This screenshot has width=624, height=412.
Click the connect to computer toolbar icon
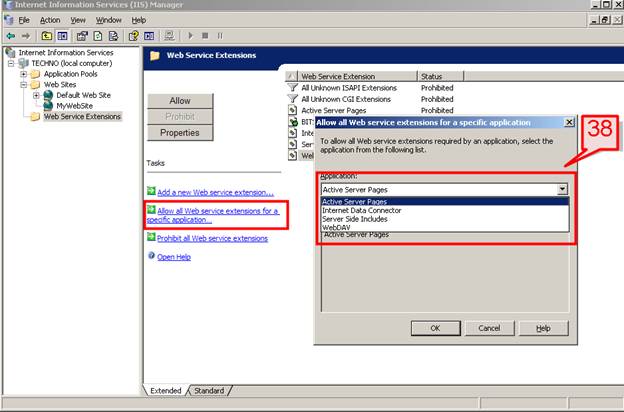pyautogui.click(x=170, y=36)
